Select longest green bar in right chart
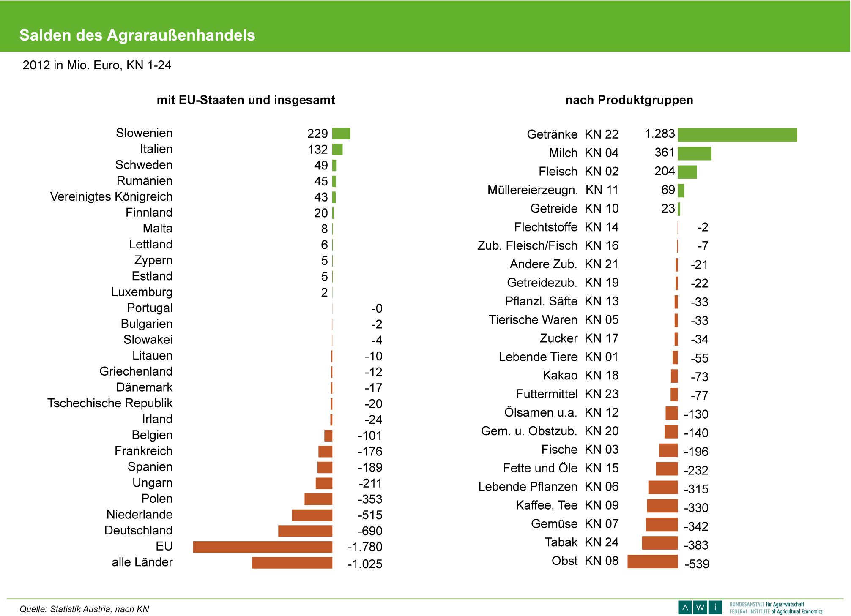This screenshot has height=616, width=851. 737,135
